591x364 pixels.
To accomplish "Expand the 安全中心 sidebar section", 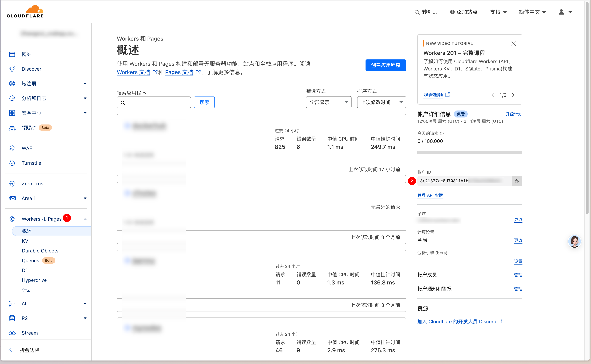I will click(x=85, y=113).
